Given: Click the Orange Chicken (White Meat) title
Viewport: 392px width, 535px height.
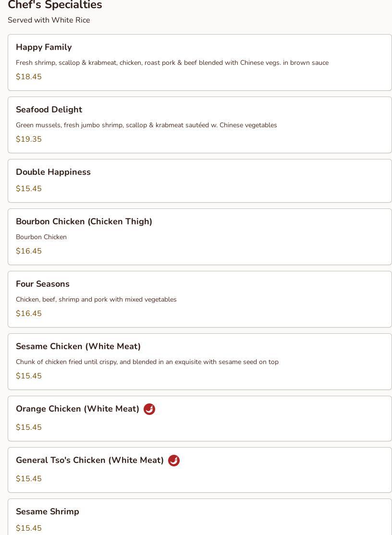Looking at the screenshot, I should pos(77,409).
